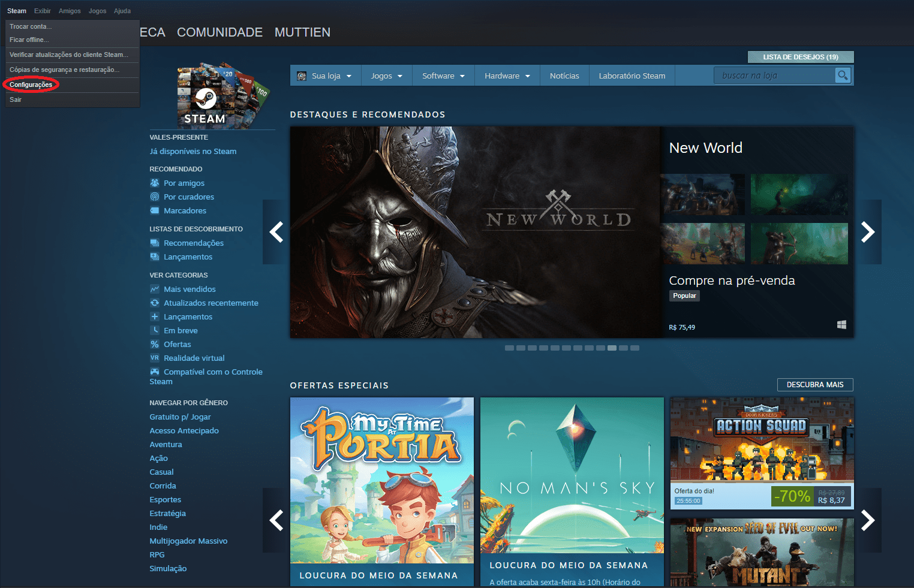The width and height of the screenshot is (914, 588).
Task: Jump to last carousel page indicator
Action: 635,348
